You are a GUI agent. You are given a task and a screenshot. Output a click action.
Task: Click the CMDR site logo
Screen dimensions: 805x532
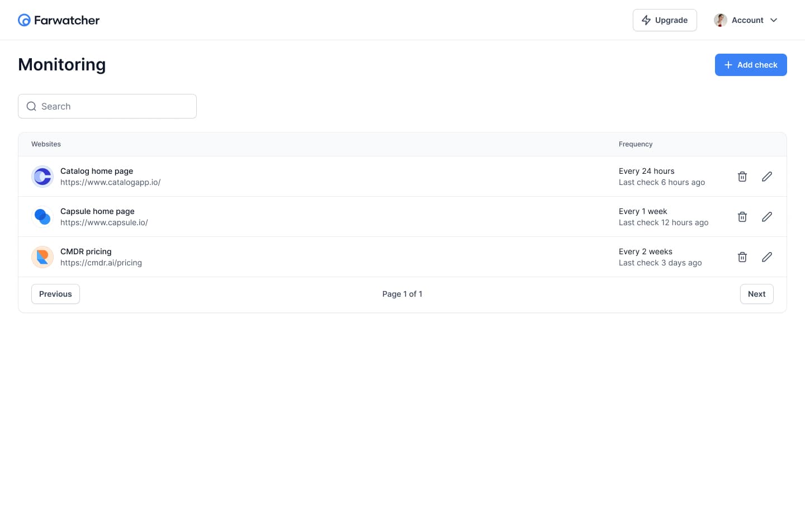click(x=42, y=257)
